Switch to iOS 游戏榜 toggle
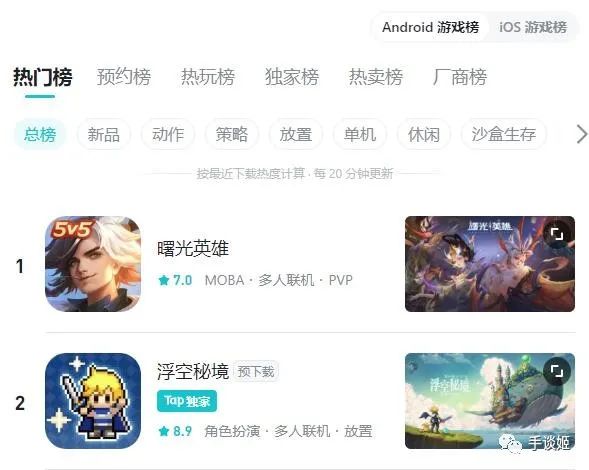589x470 pixels. click(533, 27)
